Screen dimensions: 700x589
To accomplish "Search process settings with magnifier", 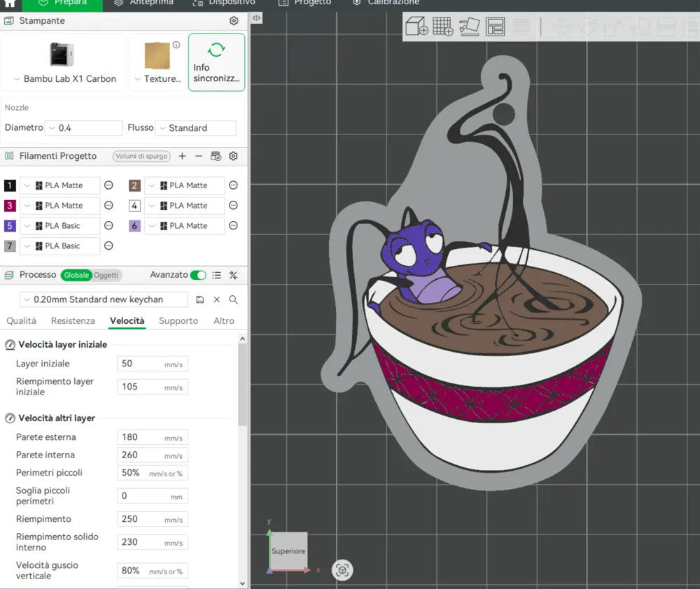I will pyautogui.click(x=233, y=299).
